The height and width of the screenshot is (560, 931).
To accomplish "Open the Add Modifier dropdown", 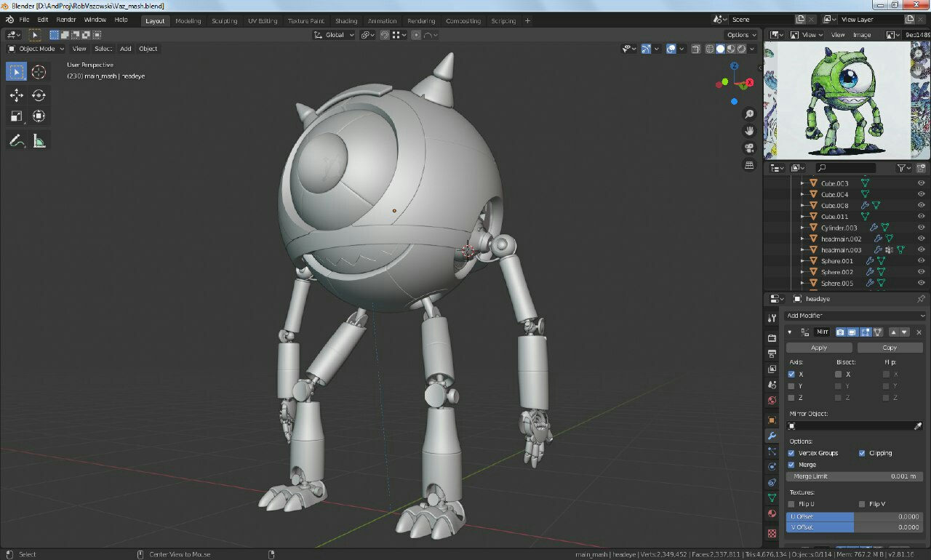I will [x=855, y=316].
